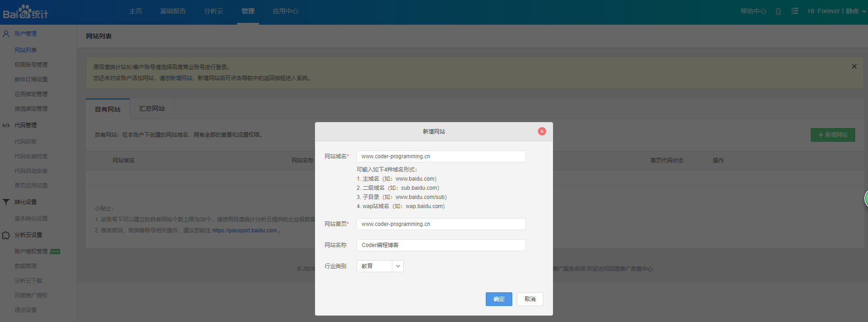The height and width of the screenshot is (322, 868).
Task: Open the 行业类别 dropdown
Action: coord(380,266)
